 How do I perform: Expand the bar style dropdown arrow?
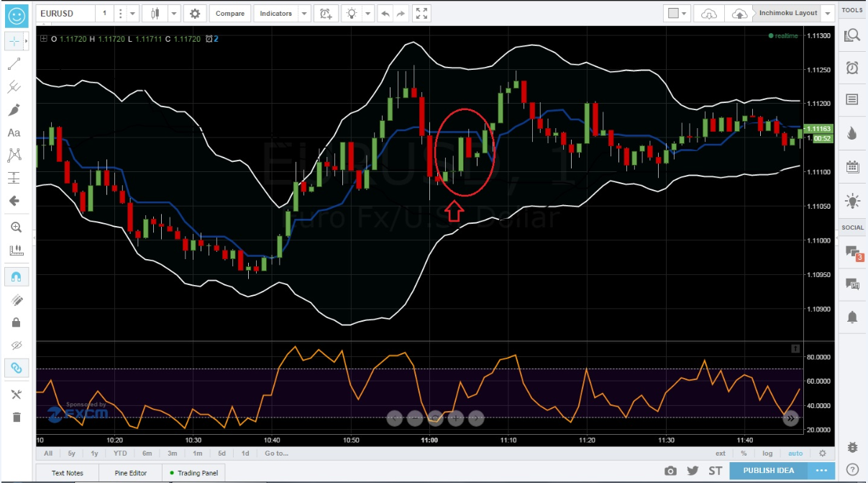[x=173, y=14]
